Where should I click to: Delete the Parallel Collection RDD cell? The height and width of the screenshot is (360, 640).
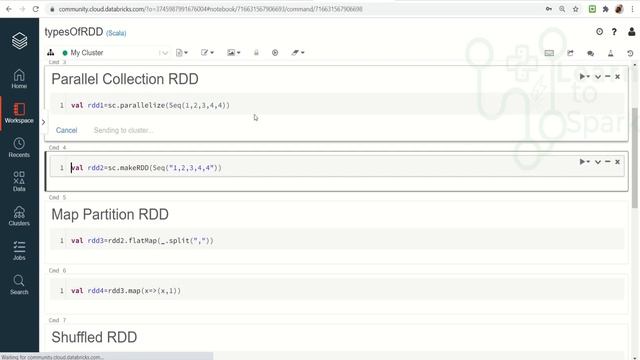click(618, 76)
